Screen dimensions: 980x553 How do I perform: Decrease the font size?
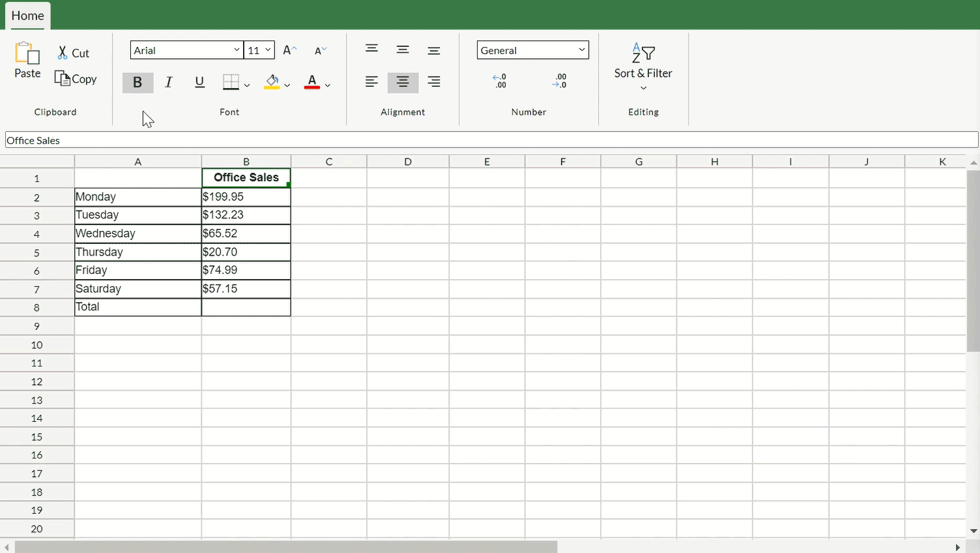(x=320, y=50)
